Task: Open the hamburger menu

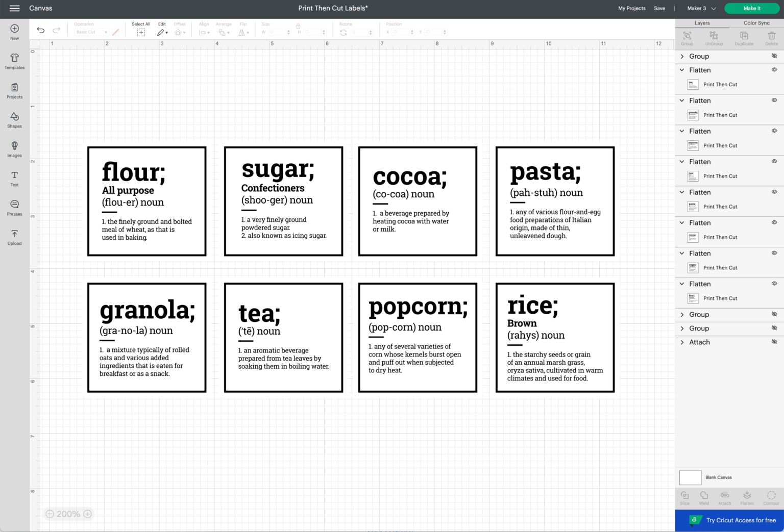Action: point(14,8)
